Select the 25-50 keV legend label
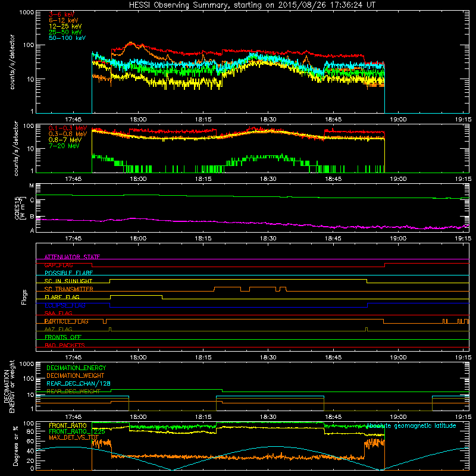 (x=65, y=32)
